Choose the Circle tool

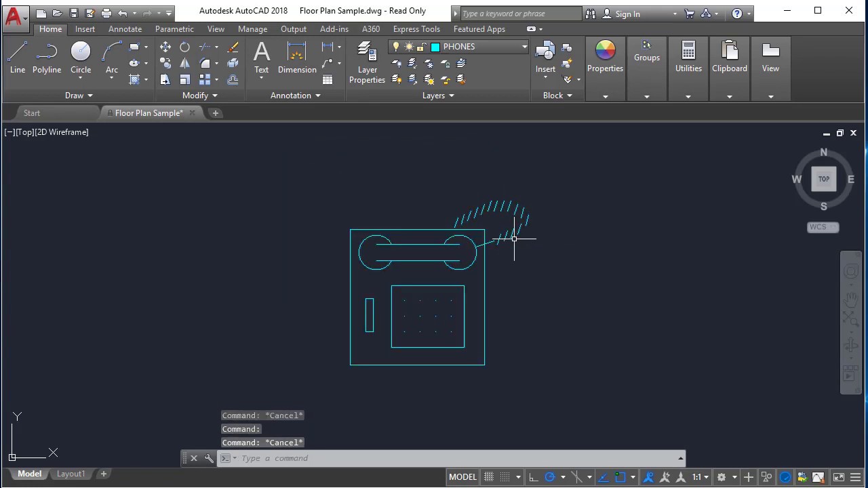pos(81,58)
